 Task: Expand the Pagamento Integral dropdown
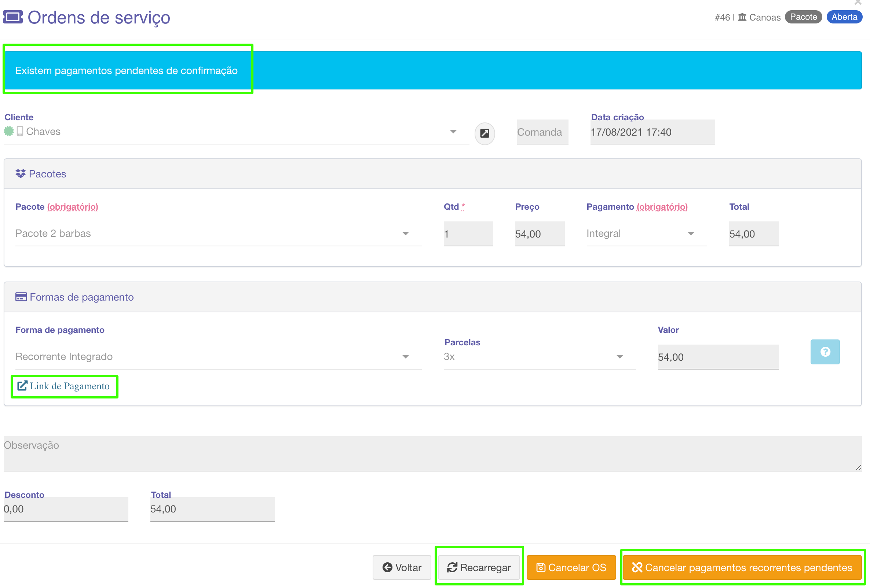pos(690,233)
